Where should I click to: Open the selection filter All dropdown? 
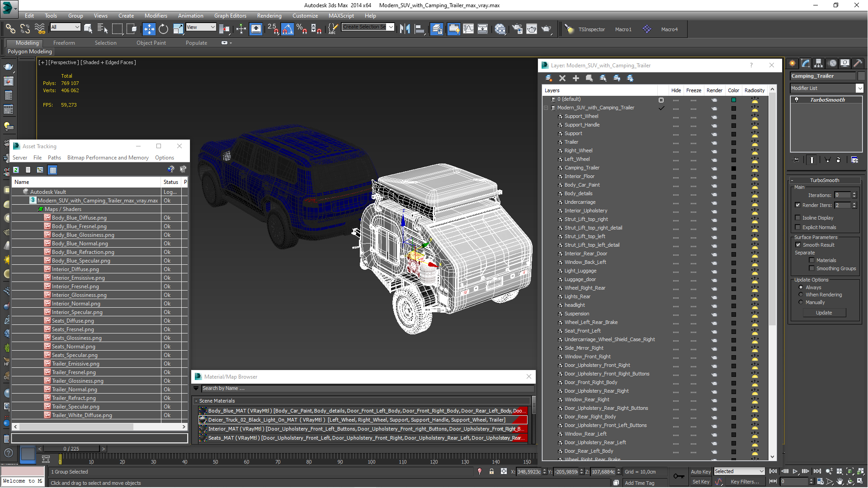tap(65, 27)
